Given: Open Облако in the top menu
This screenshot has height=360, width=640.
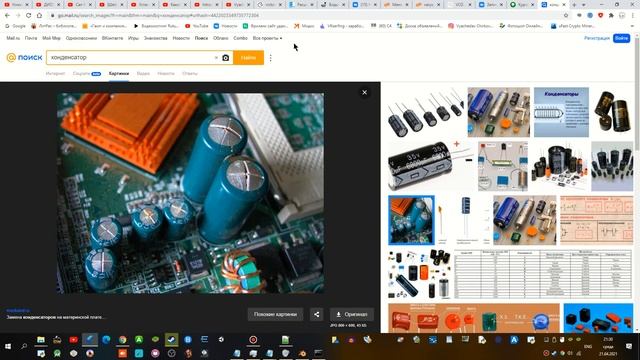Looking at the screenshot, I should coord(220,38).
